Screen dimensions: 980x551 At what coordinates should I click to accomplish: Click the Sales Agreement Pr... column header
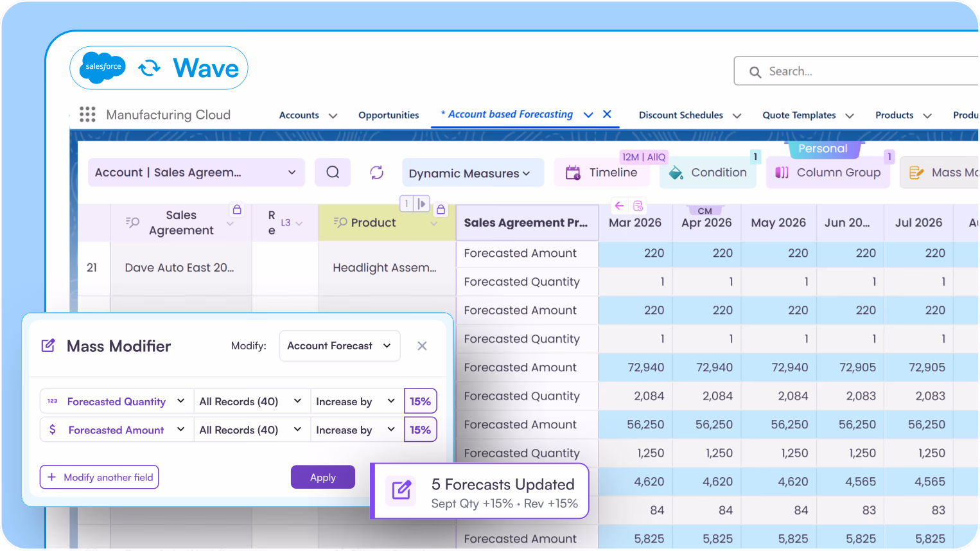click(x=527, y=222)
